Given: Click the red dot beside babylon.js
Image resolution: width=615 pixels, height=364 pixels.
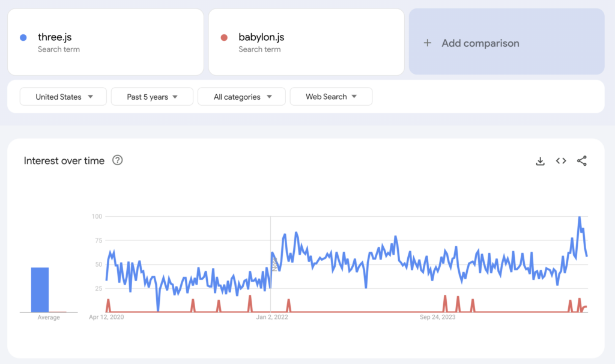Looking at the screenshot, I should click(224, 37).
